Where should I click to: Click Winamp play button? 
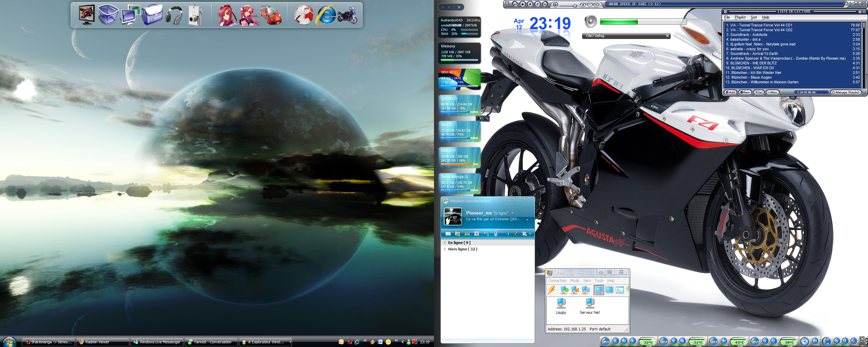522,4
